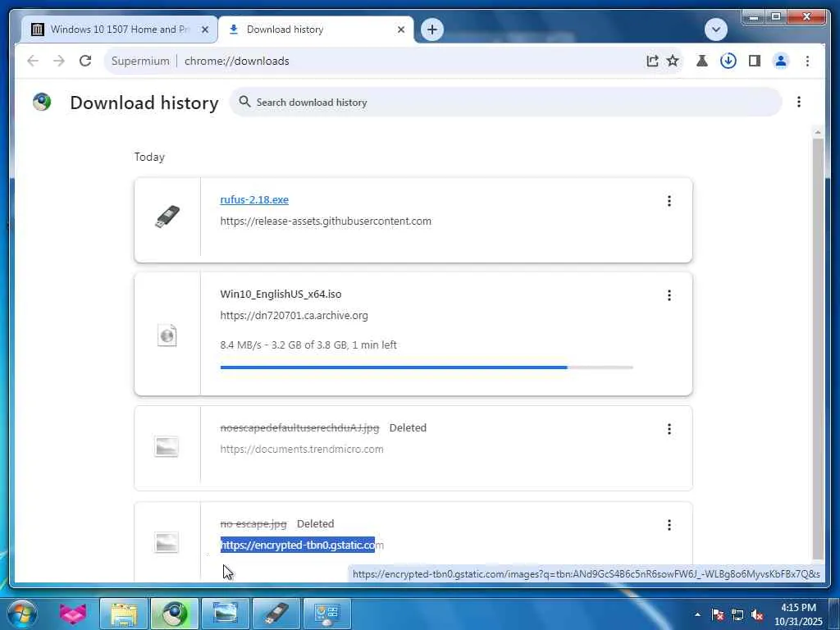Show hidden system tray icons
840x630 pixels.
697,614
